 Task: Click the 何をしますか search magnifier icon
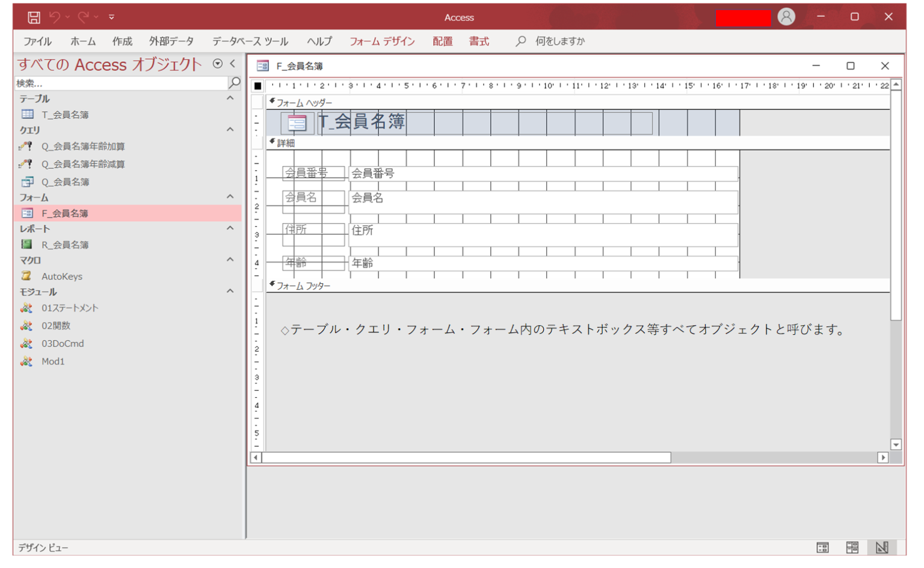tap(520, 41)
